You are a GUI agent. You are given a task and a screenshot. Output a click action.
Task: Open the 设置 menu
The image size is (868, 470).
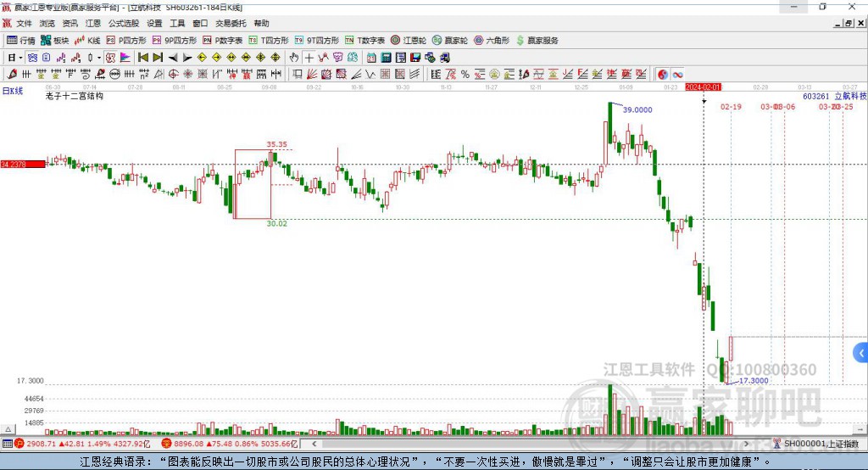click(x=154, y=23)
